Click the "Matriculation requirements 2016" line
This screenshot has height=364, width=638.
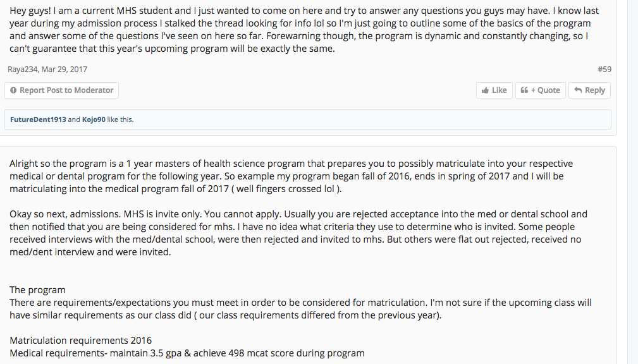click(80, 341)
